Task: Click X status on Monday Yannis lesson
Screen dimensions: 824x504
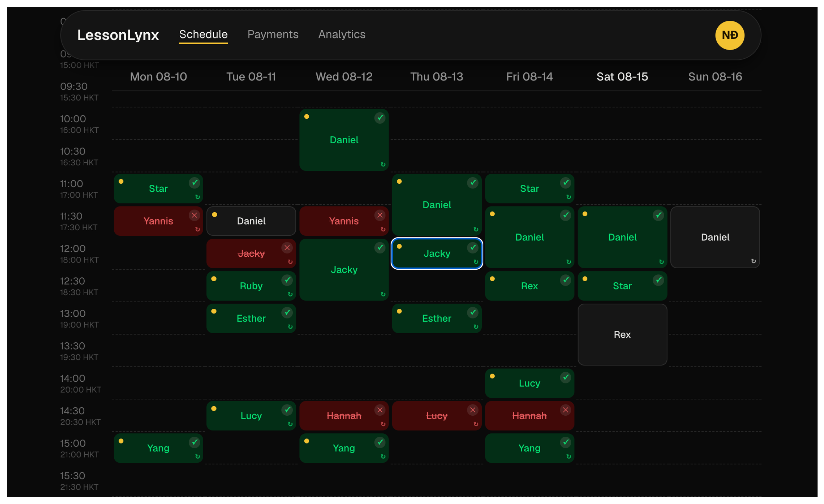Action: pyautogui.click(x=194, y=215)
